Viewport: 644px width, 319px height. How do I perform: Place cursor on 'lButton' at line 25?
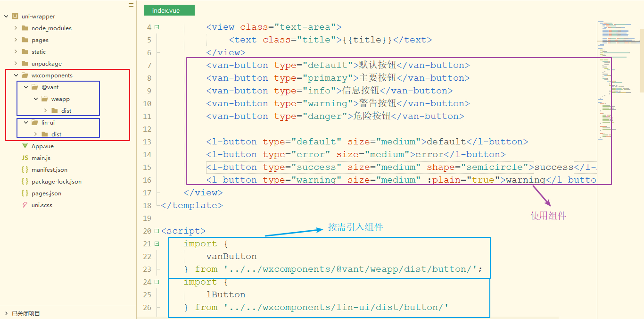click(226, 295)
